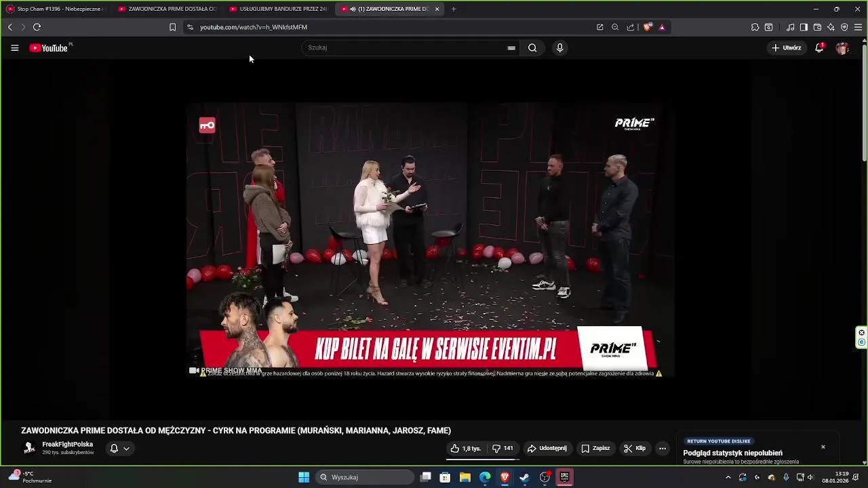Screen dimensions: 868x488
Task: Click the zoom-out magnifier in address bar
Action: pyautogui.click(x=615, y=27)
